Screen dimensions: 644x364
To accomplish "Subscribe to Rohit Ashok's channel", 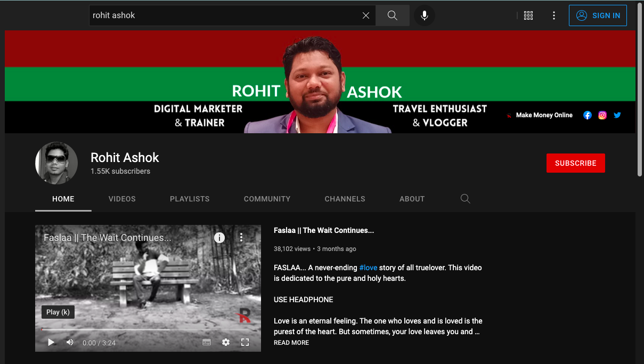I will click(x=575, y=163).
